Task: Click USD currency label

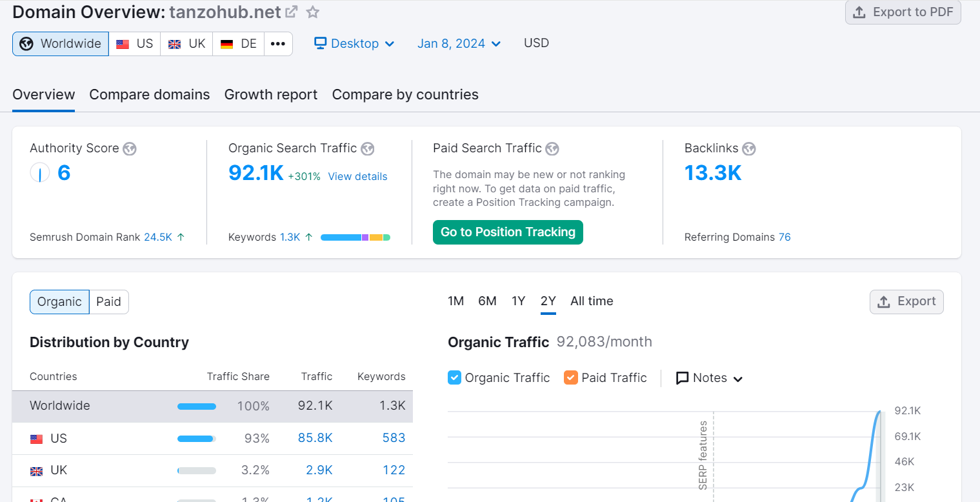Action: 536,43
